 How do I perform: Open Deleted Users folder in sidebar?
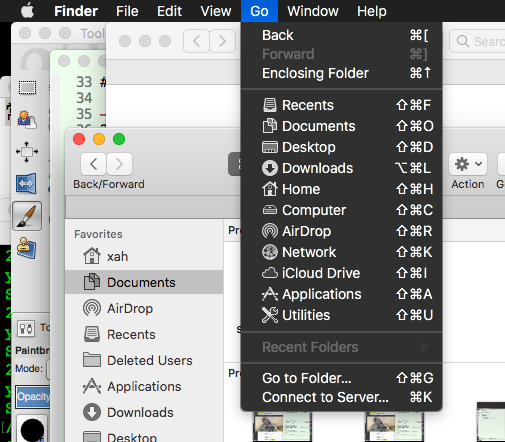[x=144, y=360]
